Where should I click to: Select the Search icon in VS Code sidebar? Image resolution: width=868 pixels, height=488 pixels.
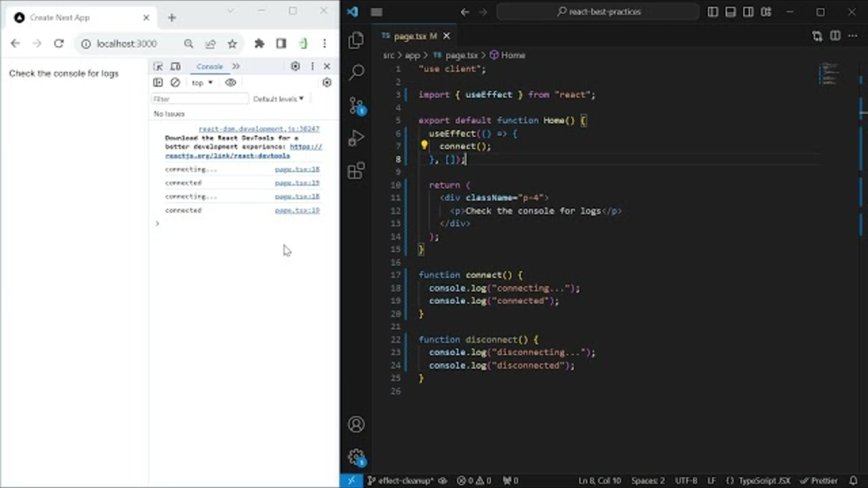tap(356, 72)
